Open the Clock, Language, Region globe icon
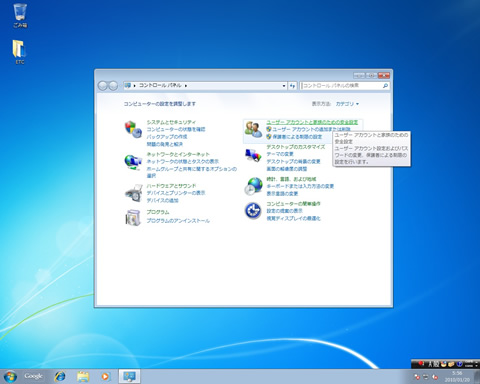 (253, 186)
